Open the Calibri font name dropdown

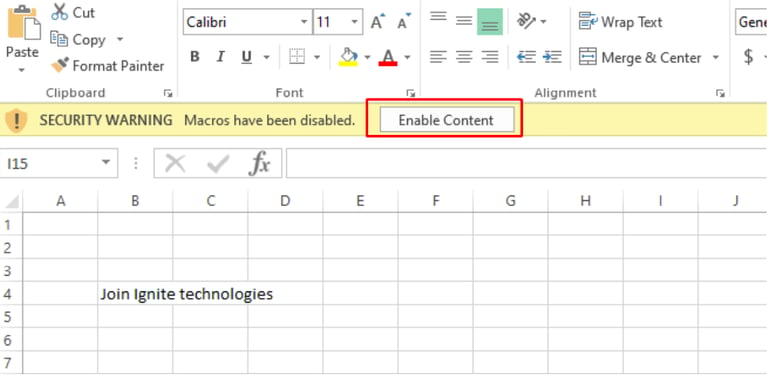(x=304, y=22)
